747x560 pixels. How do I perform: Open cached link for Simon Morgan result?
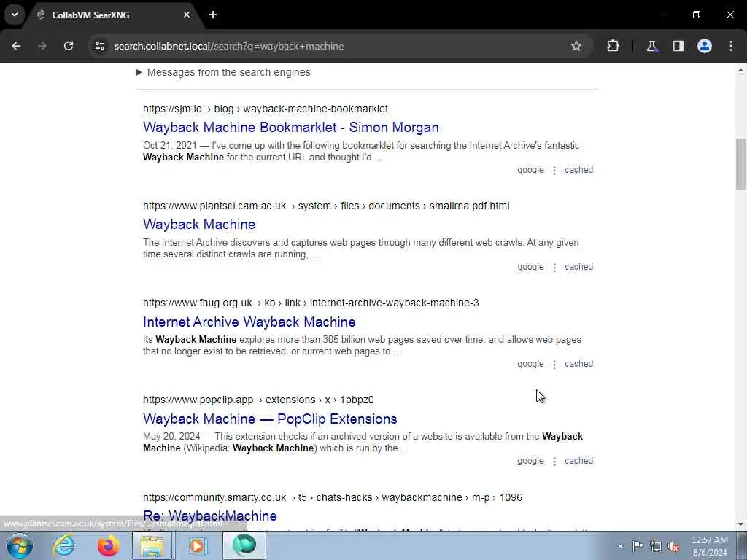pos(578,170)
